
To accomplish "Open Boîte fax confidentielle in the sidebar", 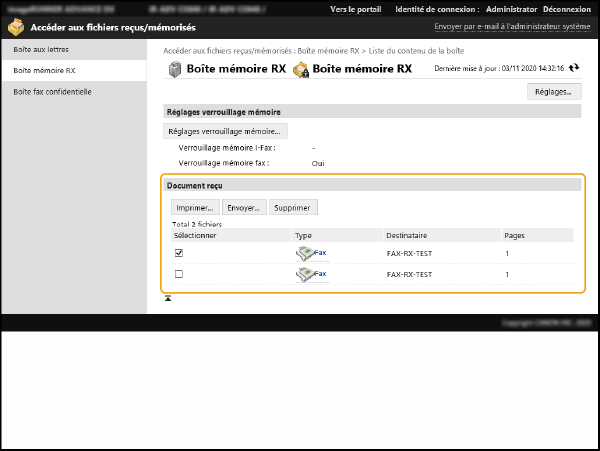I will tap(52, 91).
